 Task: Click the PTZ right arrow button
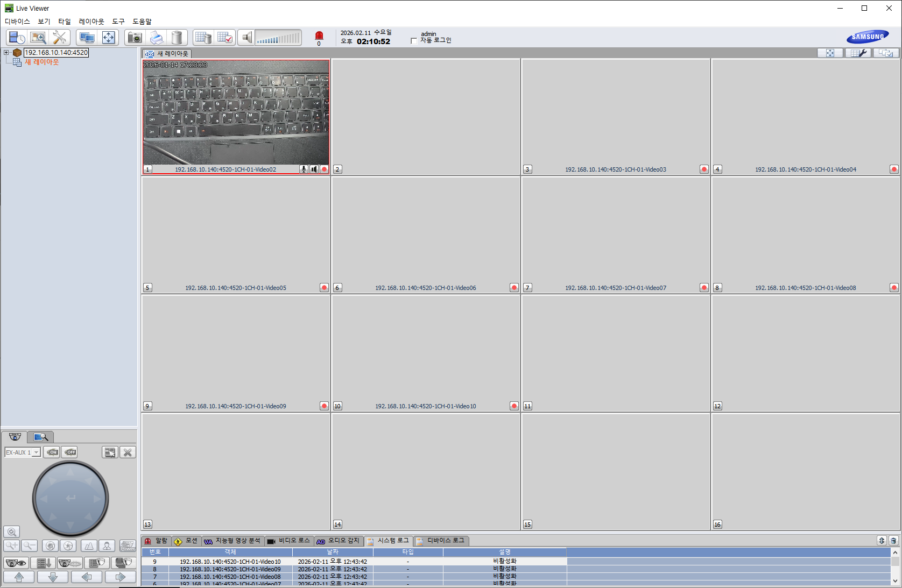tap(121, 577)
